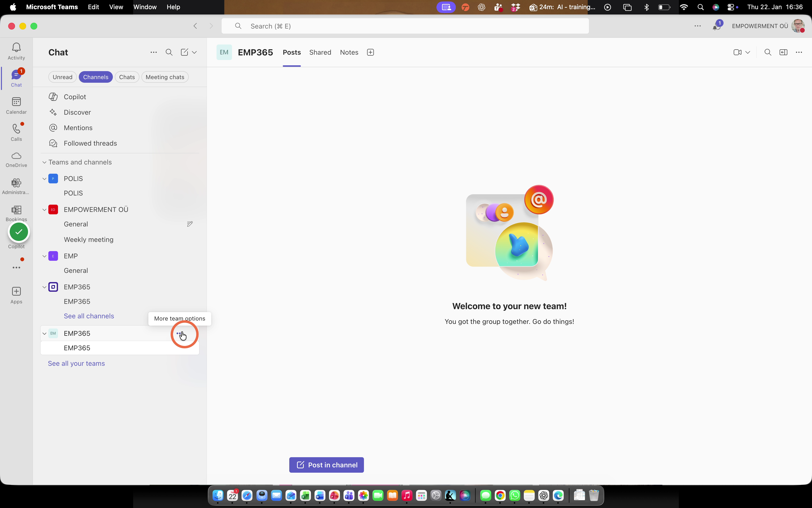Image resolution: width=812 pixels, height=508 pixels.
Task: Start a meeting with camera icon
Action: [x=737, y=52]
